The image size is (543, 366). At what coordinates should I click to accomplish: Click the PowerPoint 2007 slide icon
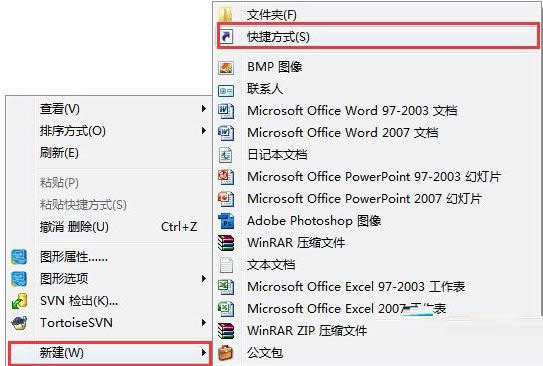[x=226, y=199]
